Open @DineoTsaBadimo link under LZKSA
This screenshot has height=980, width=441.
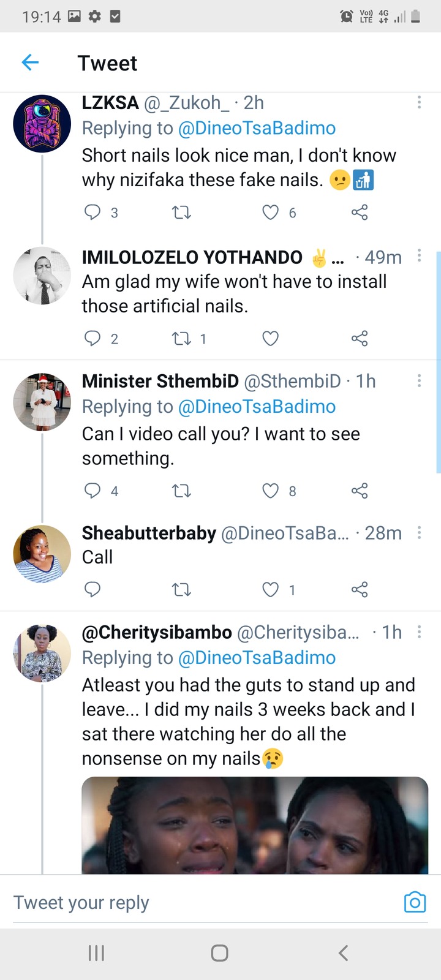click(257, 128)
